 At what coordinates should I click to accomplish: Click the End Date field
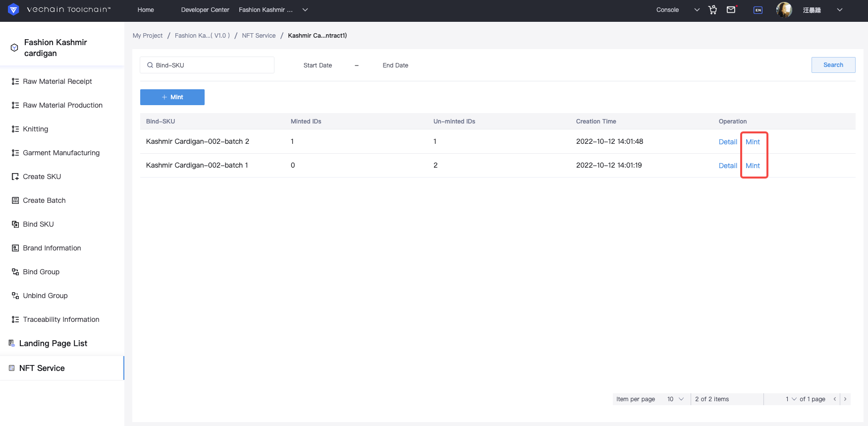point(395,65)
